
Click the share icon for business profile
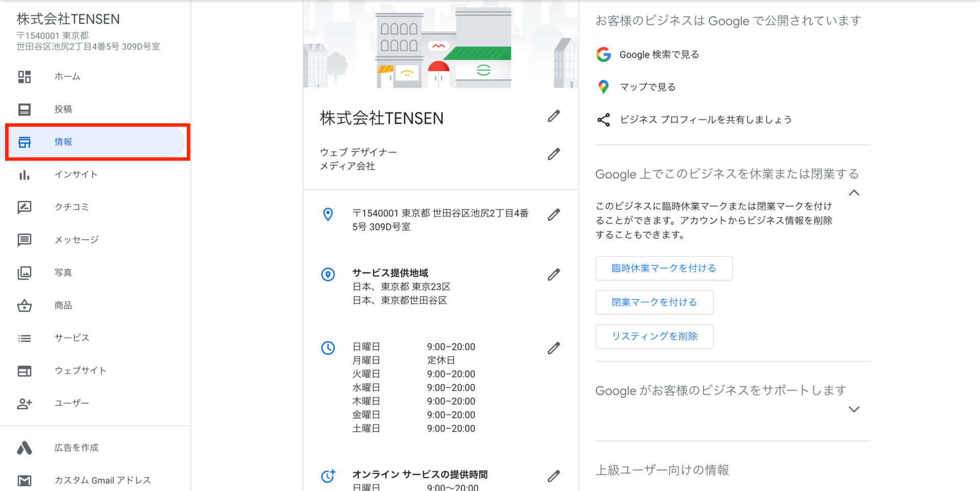click(x=603, y=120)
